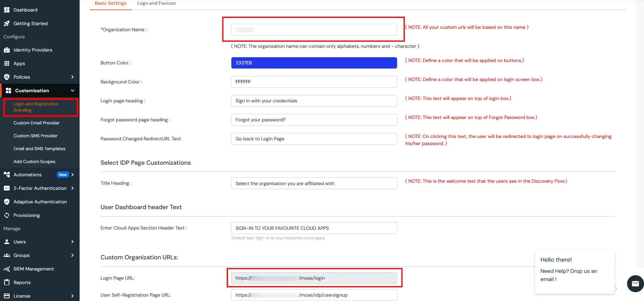The image size is (644, 301).
Task: Expand the Users submenu chevron
Action: [72, 242]
